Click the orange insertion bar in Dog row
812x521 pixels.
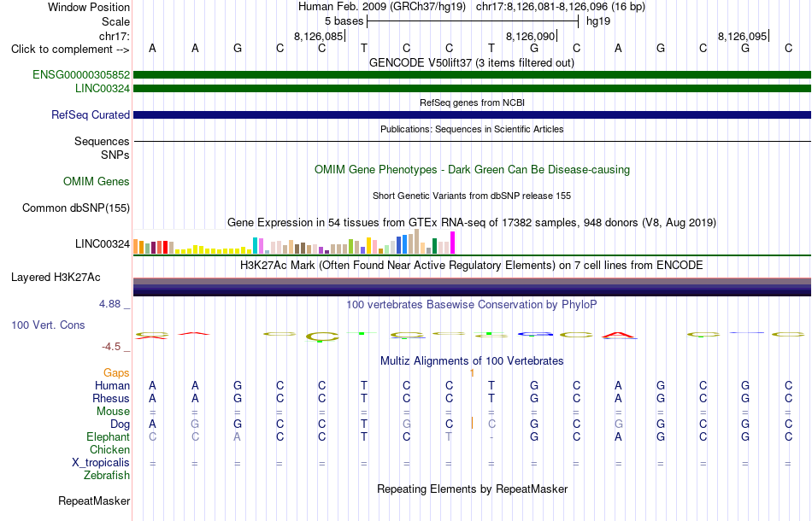coord(473,424)
